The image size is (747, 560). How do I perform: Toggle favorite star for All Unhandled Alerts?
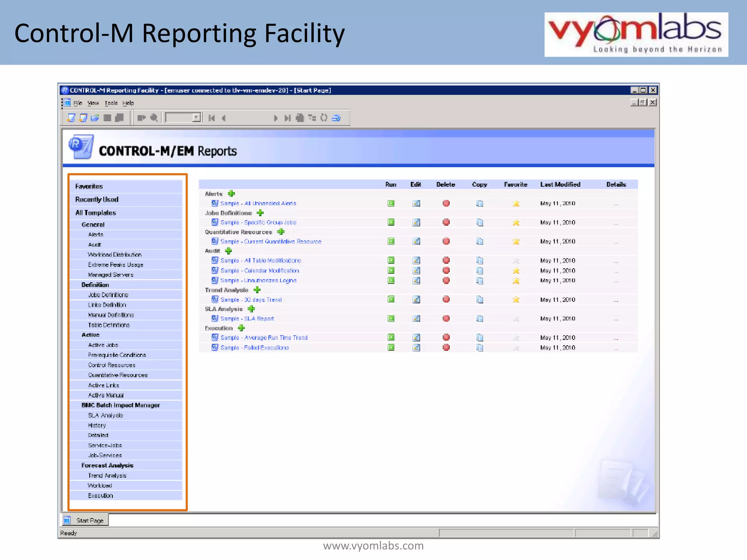pos(516,203)
